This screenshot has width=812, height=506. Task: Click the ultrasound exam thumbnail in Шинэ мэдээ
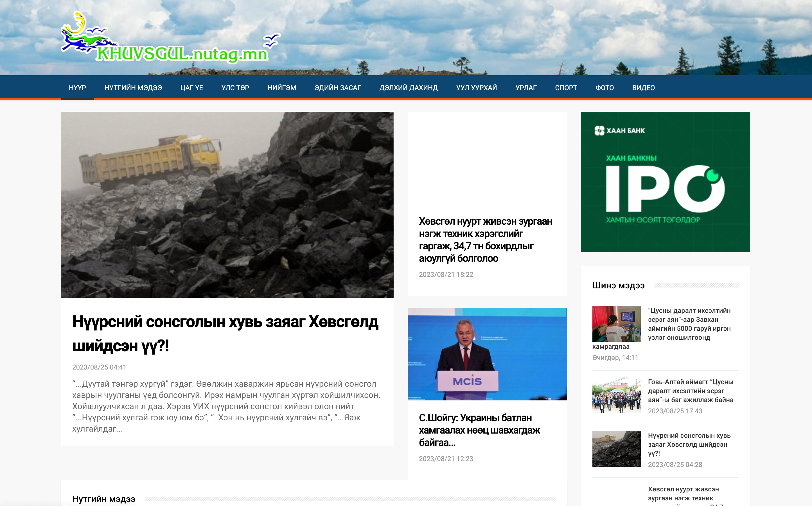(616, 323)
